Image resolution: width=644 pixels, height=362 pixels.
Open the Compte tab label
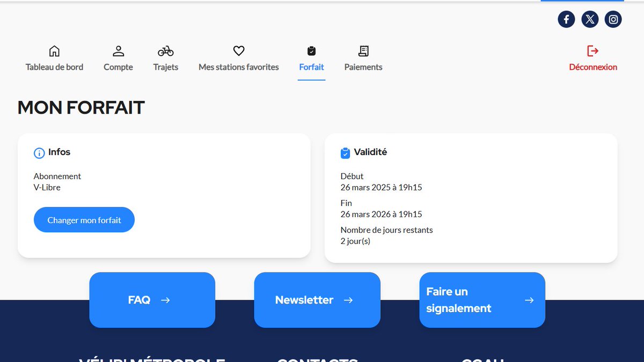118,68
